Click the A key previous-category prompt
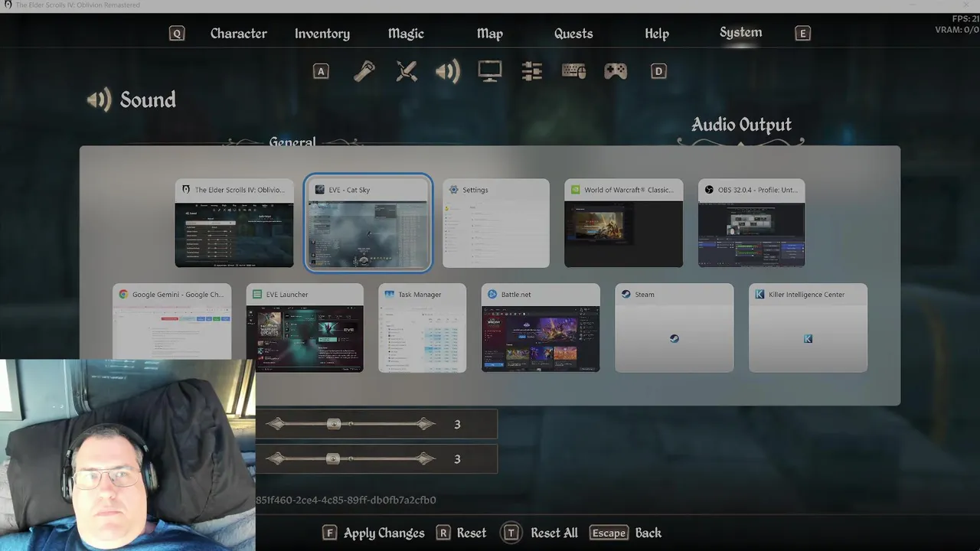This screenshot has height=551, width=980. pos(321,71)
